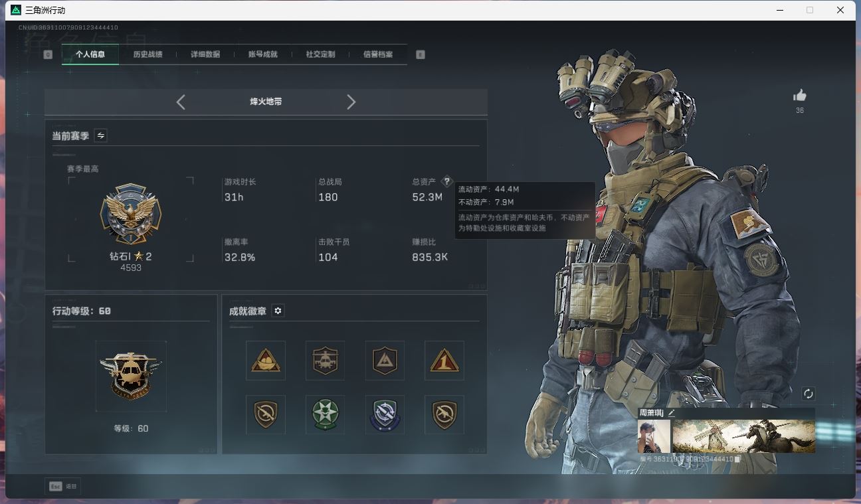
Task: Open the 账号成就 tab
Action: coord(262,54)
